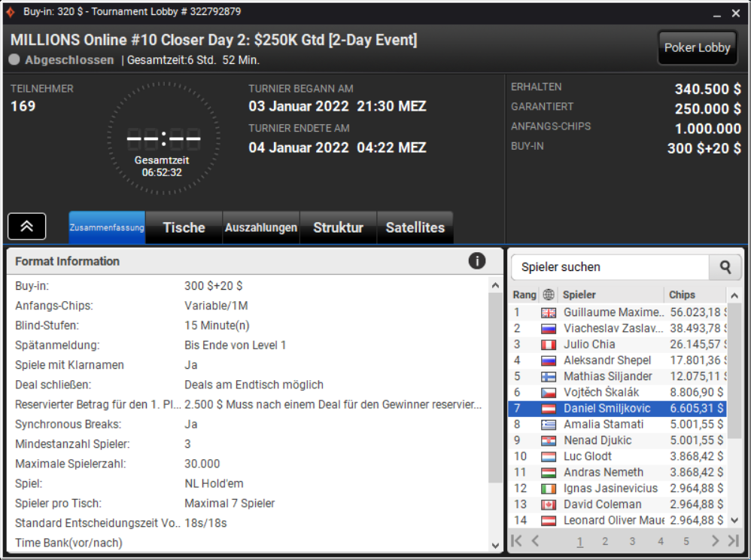The image size is (751, 560).
Task: Go to next page of player list
Action: pos(715,541)
